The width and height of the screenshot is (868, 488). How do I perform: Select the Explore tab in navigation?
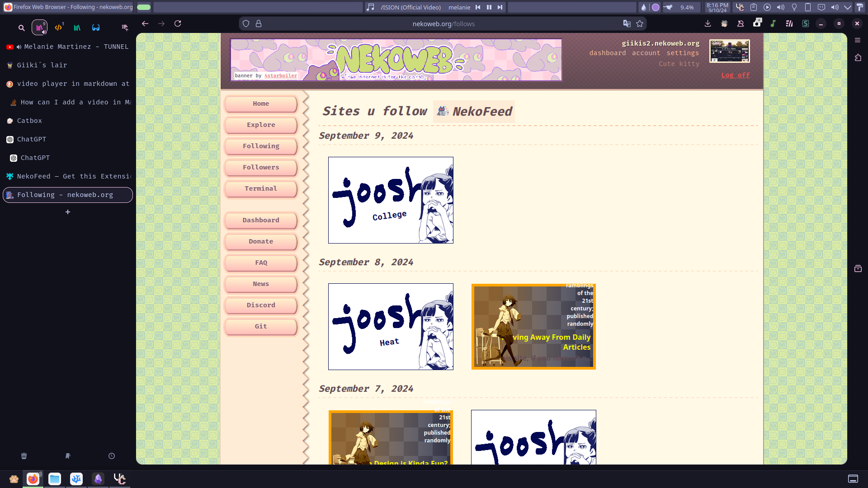[x=261, y=125]
